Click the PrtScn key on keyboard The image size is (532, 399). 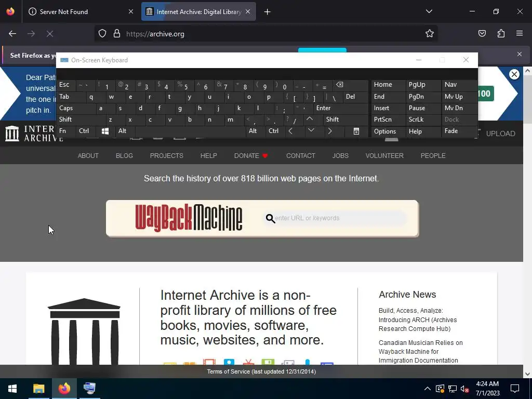388,119
